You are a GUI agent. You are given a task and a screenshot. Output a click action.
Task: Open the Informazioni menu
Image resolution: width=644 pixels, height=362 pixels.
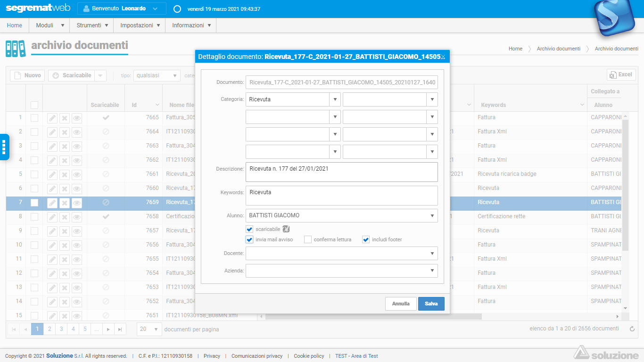click(x=191, y=25)
